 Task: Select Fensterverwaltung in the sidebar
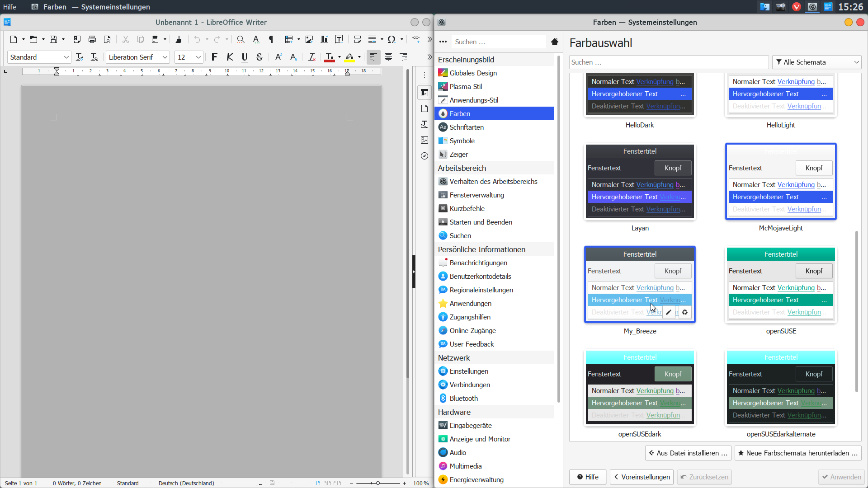click(x=494, y=195)
